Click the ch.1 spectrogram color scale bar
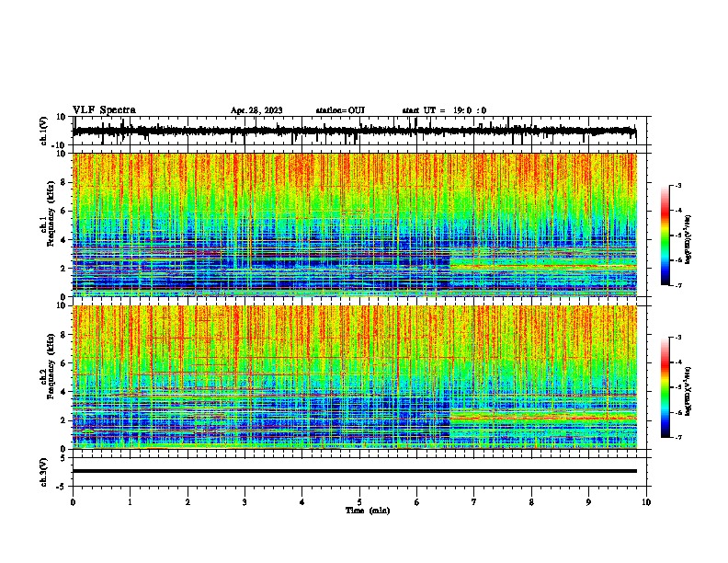 tap(665, 236)
